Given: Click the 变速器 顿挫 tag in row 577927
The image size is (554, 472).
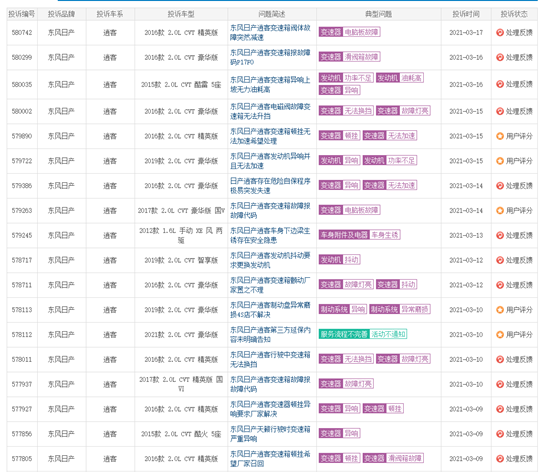Looking at the screenshot, I should tap(383, 409).
